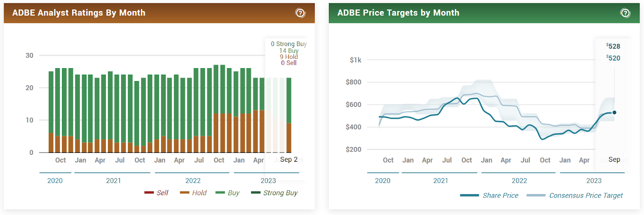This screenshot has width=644, height=215.
Task: Click the ADBE Analyst Ratings By Month title
Action: pyautogui.click(x=79, y=13)
